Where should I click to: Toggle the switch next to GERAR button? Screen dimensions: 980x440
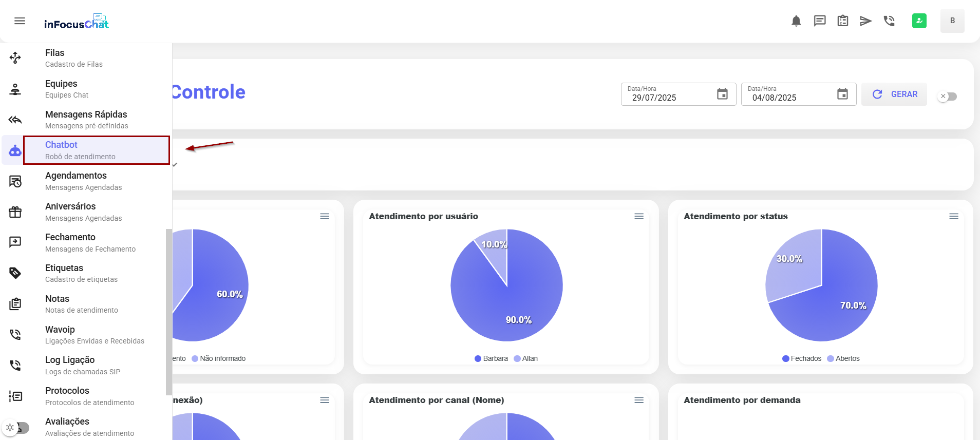[x=948, y=97]
